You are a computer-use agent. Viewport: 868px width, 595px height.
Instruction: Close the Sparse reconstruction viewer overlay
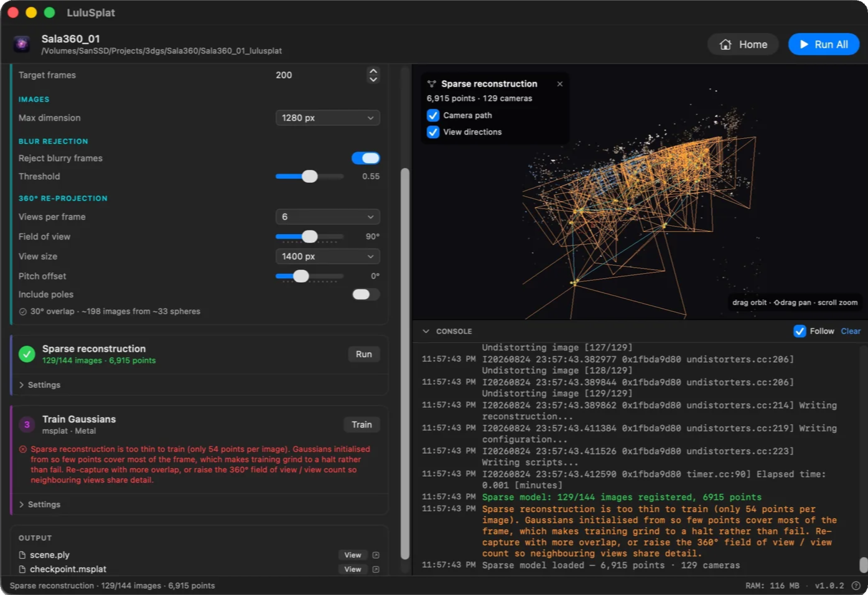560,84
